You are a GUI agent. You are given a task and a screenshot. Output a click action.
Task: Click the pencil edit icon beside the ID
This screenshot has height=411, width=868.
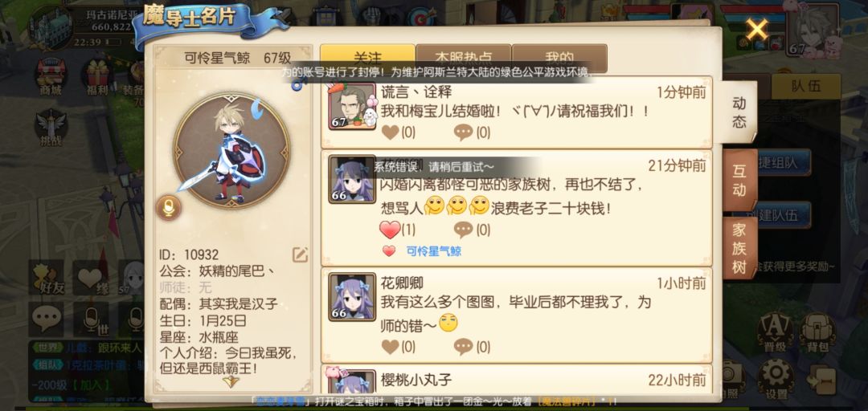300,254
